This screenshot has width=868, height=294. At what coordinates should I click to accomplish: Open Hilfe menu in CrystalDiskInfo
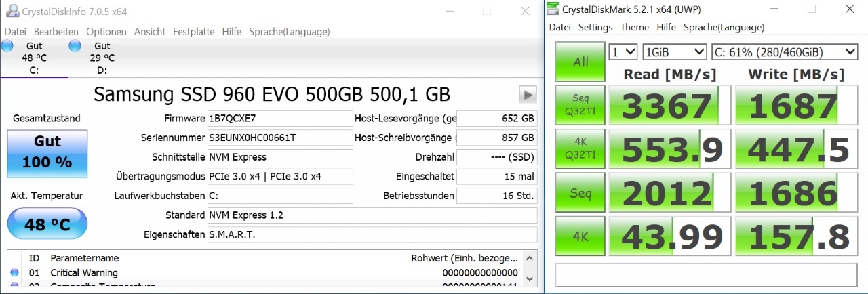(x=232, y=32)
